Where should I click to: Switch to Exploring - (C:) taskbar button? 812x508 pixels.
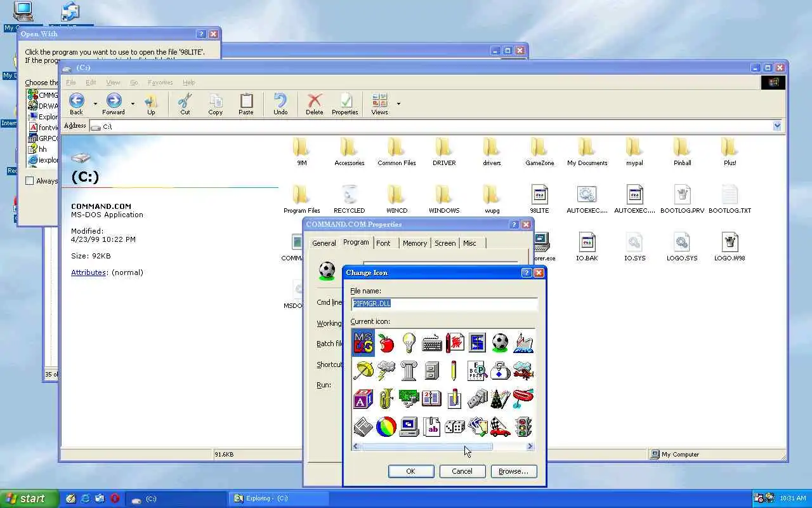click(280, 498)
